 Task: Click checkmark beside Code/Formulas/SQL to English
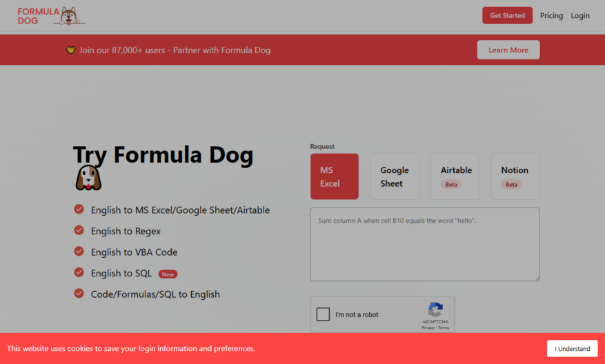(x=79, y=294)
